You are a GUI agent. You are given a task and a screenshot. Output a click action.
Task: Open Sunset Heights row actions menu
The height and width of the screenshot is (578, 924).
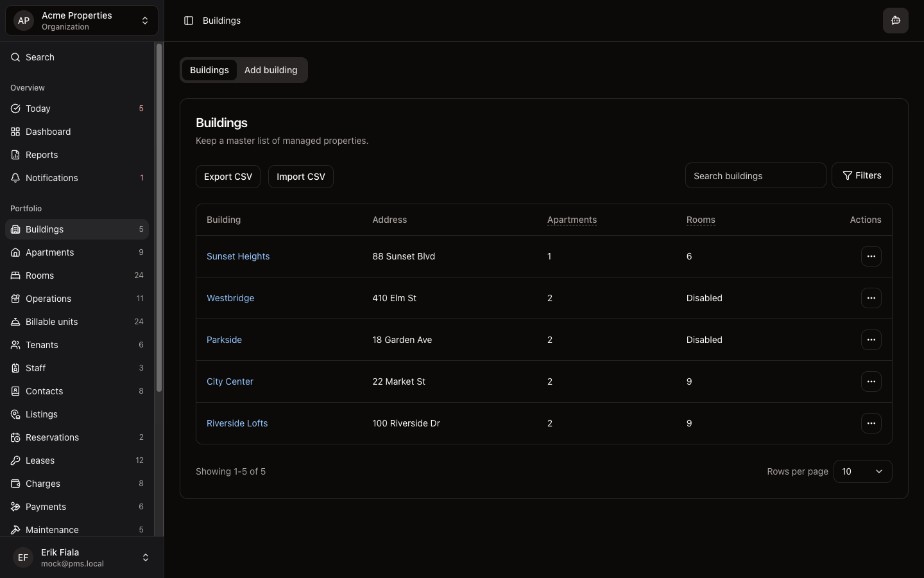[x=871, y=256]
